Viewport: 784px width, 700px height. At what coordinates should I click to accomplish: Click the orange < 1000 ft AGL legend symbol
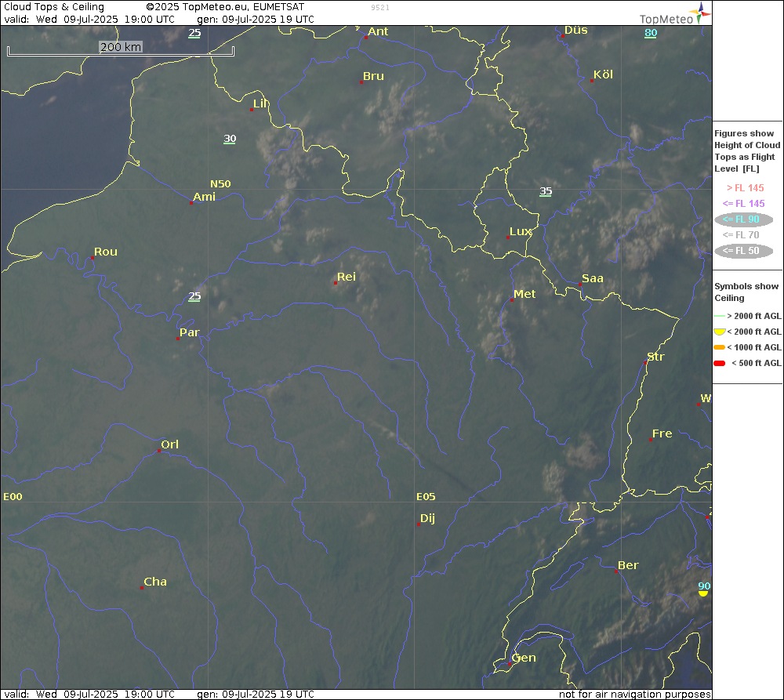[x=720, y=347]
